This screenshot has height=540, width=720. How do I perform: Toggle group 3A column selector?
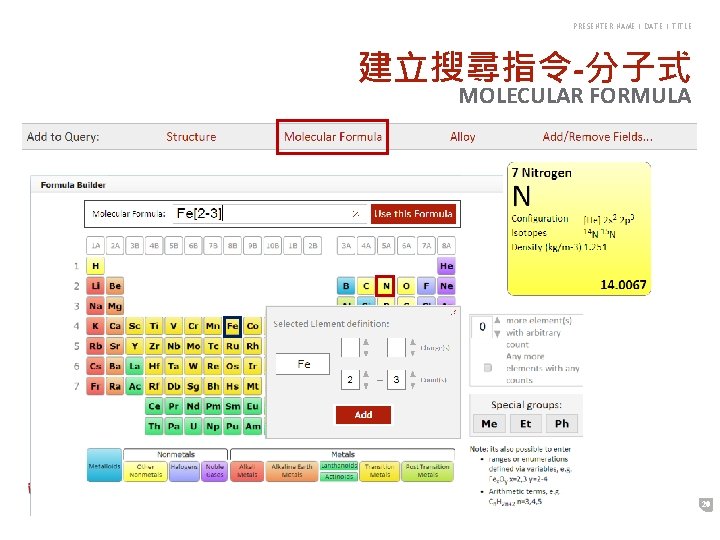[346, 246]
